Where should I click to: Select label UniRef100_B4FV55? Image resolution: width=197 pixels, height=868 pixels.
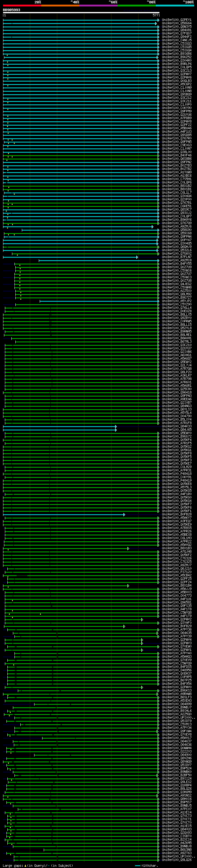tap(177, 264)
